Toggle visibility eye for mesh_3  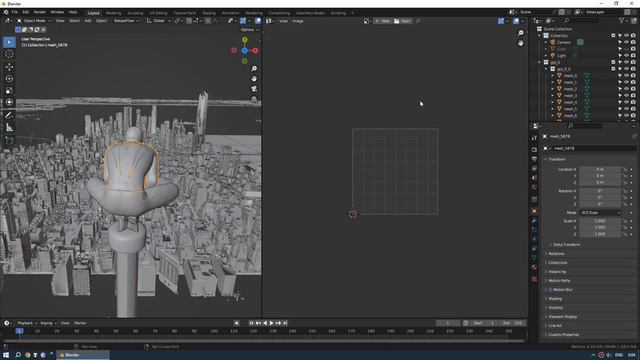coord(627,96)
